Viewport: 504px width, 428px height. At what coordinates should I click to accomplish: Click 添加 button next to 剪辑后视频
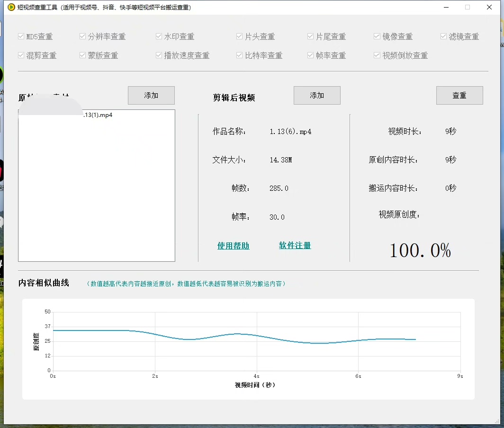[x=317, y=96]
